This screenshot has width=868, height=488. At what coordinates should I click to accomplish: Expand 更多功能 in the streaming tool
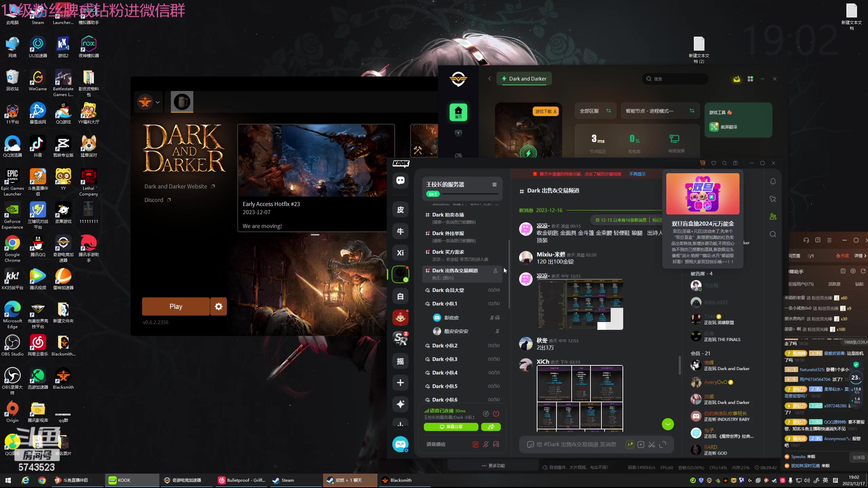pos(493,466)
